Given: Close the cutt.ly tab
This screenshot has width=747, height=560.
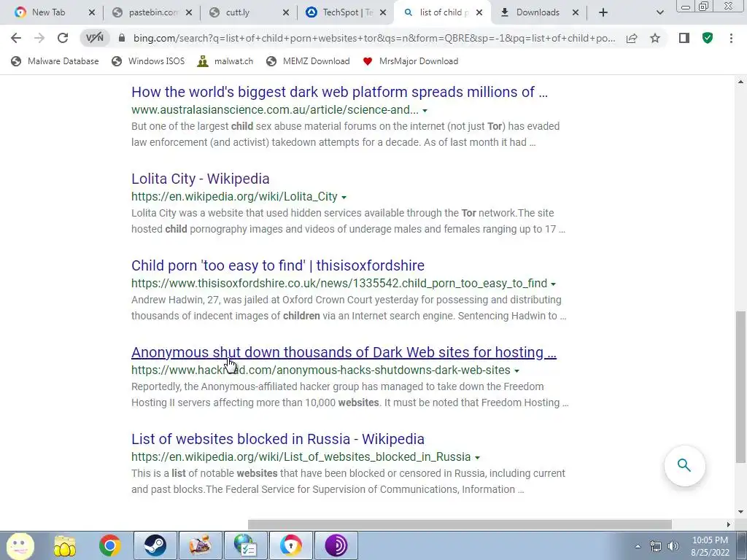Looking at the screenshot, I should 286,12.
